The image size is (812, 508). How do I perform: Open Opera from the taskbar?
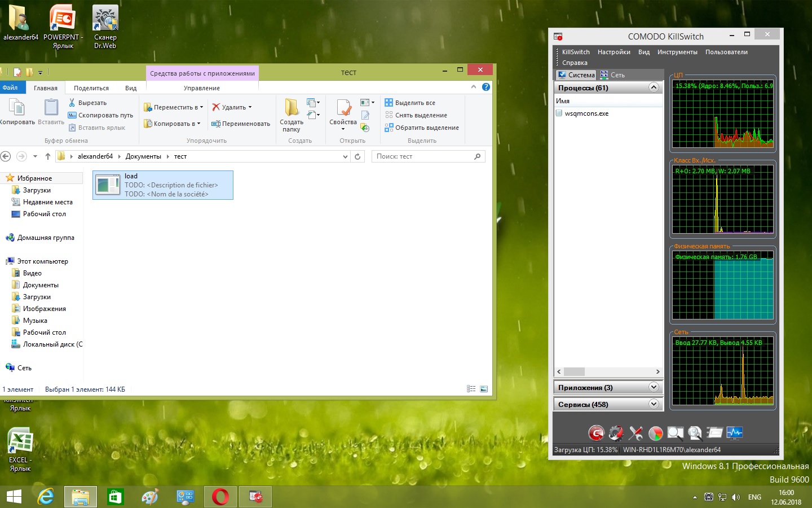pos(220,497)
